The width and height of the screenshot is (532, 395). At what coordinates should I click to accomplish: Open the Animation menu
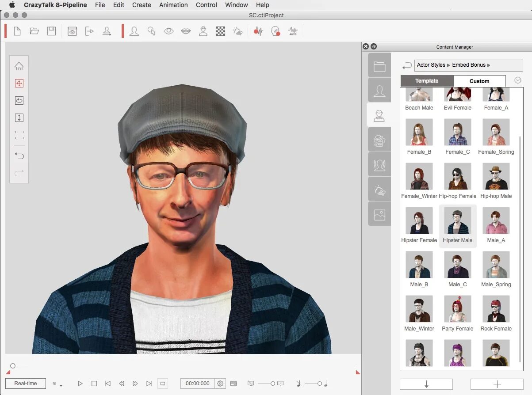tap(173, 5)
